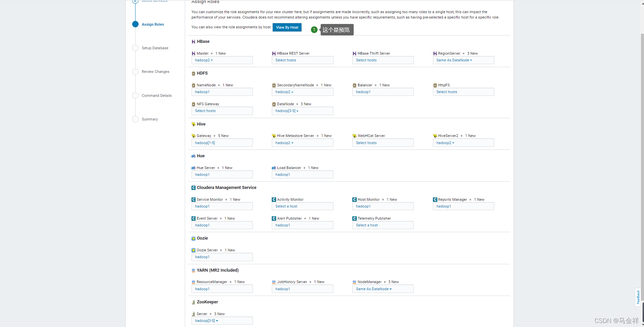Click the NameNode hadoop1 host field

click(x=222, y=92)
